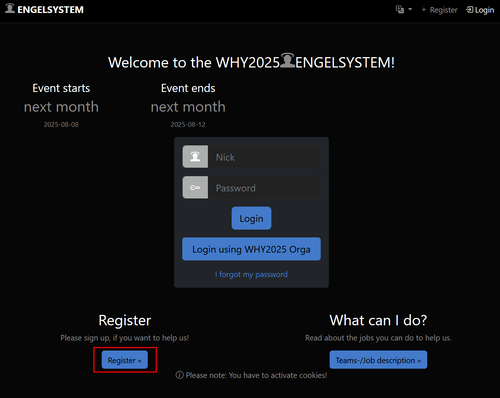Open Teams-/Job description » button

click(x=378, y=360)
